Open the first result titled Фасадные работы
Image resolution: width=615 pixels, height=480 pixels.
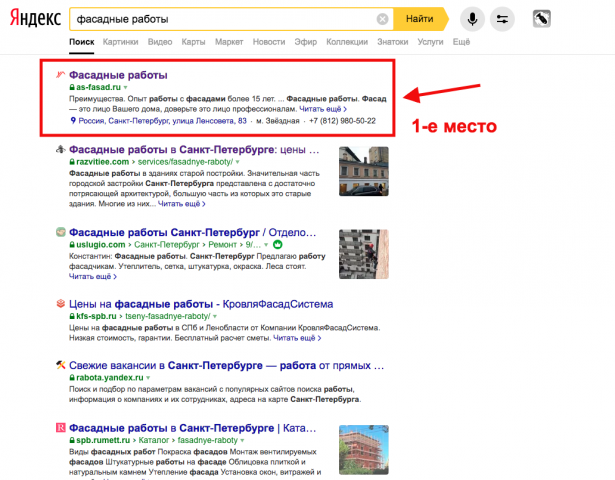click(x=118, y=75)
